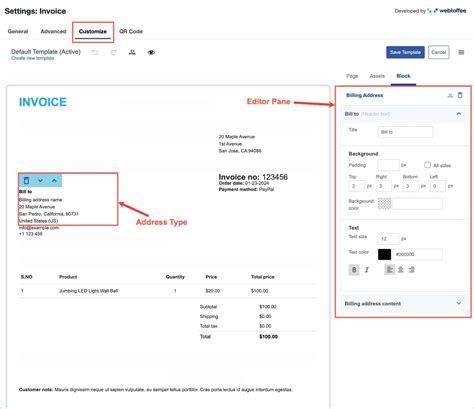Expand the Billing address content section
The height and width of the screenshot is (409, 474).
click(459, 303)
